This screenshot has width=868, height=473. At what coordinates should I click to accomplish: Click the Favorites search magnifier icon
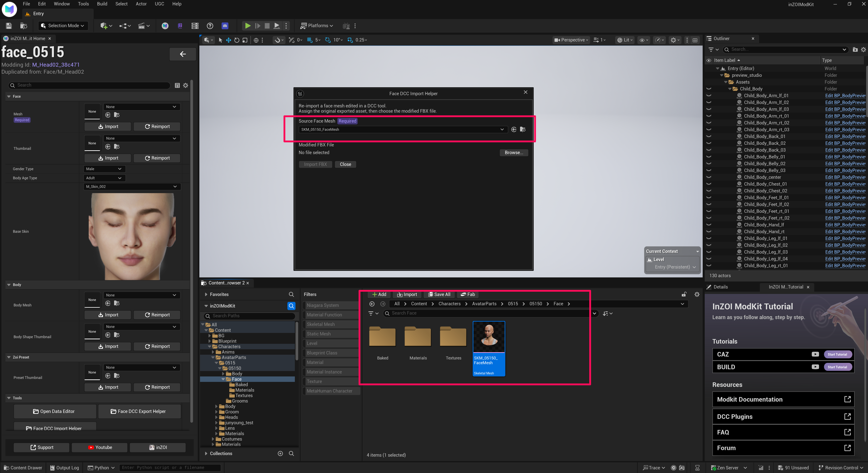click(291, 294)
